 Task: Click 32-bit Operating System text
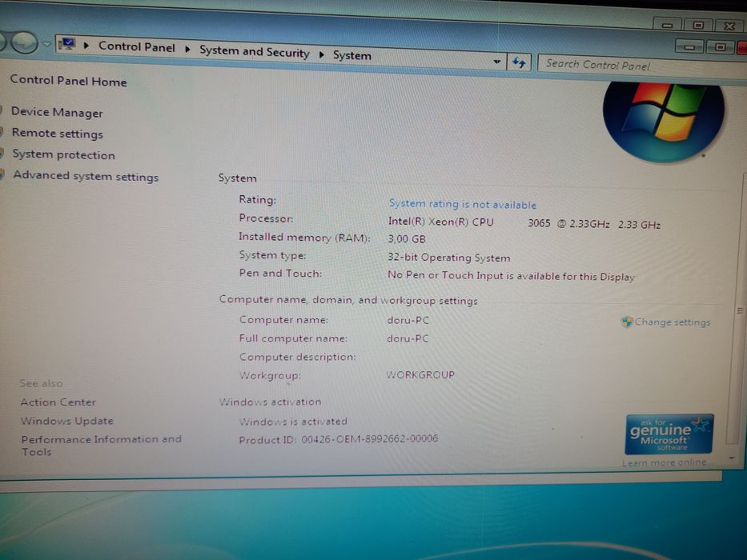pos(449,258)
